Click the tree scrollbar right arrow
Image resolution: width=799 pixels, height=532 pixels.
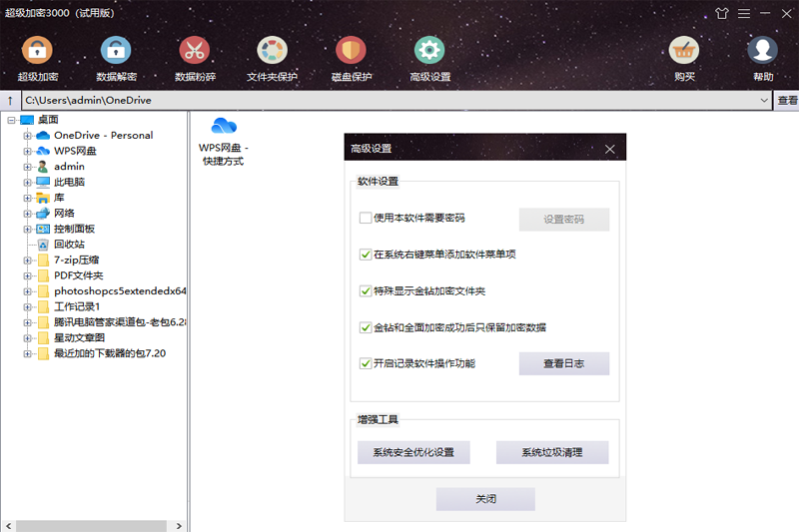coord(179,526)
